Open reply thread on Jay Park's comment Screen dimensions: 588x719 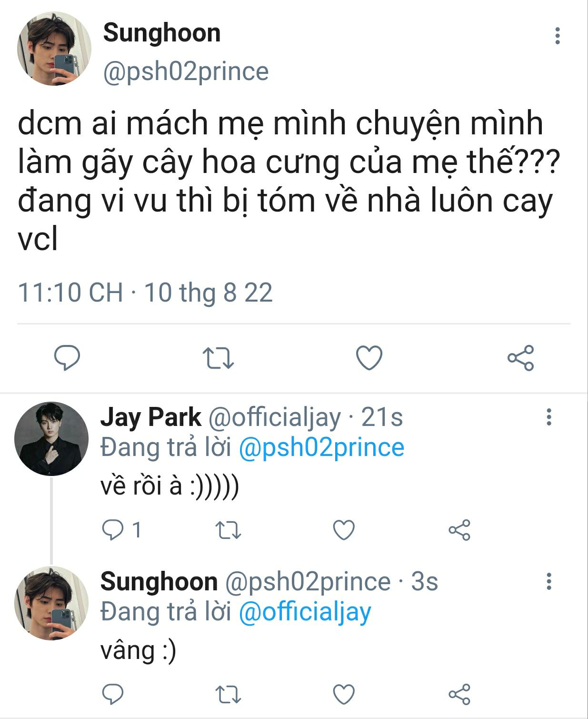point(113,530)
